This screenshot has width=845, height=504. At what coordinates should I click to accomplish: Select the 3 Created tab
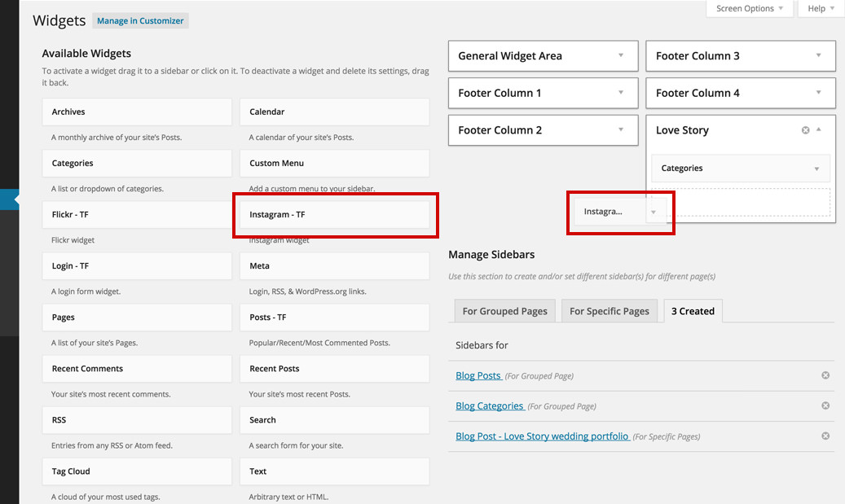click(x=692, y=311)
